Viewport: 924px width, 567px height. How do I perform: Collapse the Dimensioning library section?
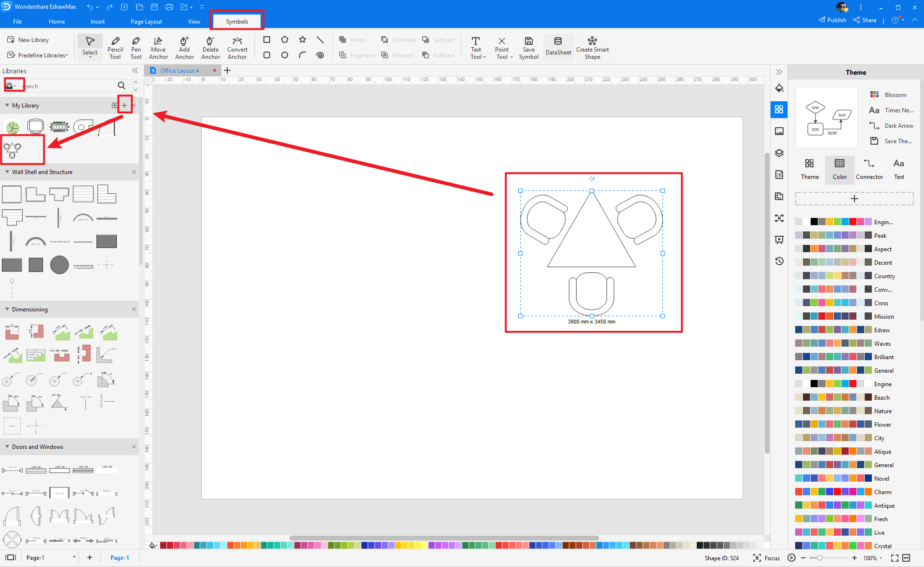[x=7, y=310]
